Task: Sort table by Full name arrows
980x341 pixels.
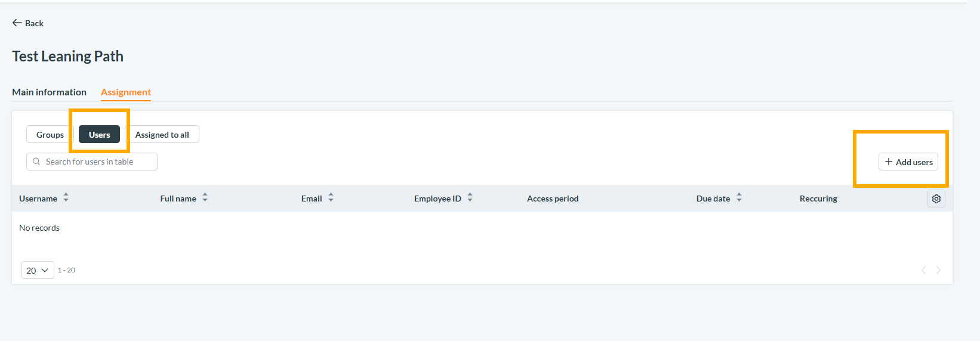Action: tap(205, 198)
